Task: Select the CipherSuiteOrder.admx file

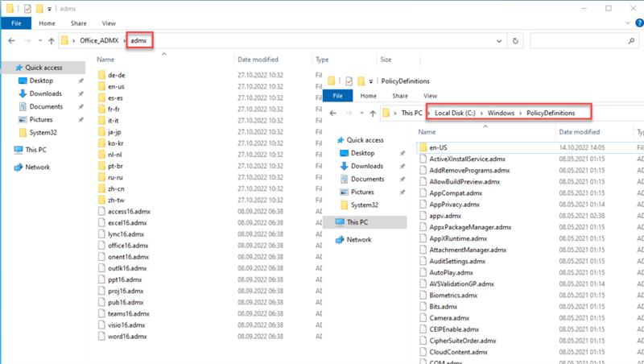Action: coord(463,341)
